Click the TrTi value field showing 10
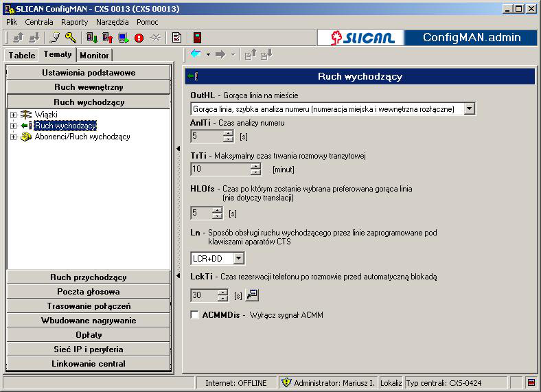 220,169
